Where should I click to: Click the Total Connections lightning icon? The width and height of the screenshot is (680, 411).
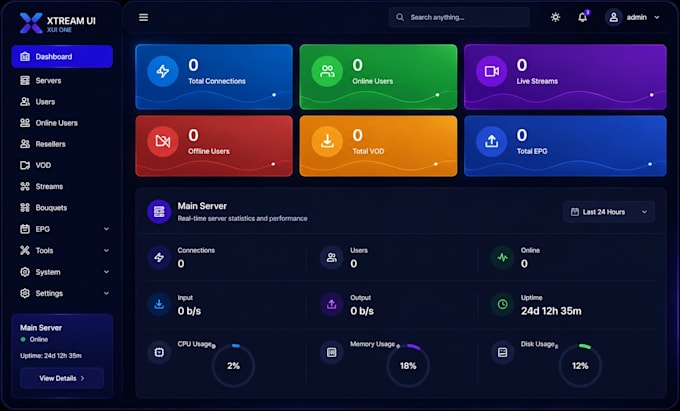pos(163,71)
